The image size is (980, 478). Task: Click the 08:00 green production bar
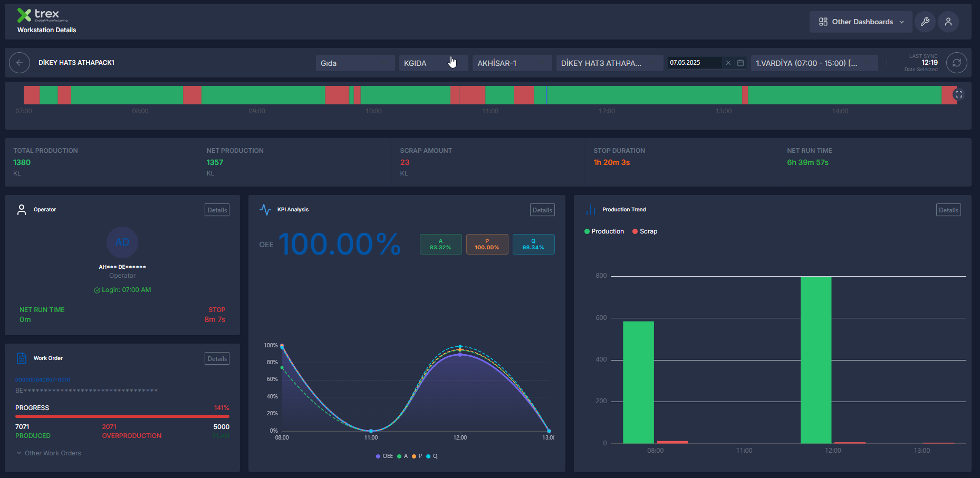coord(638,383)
